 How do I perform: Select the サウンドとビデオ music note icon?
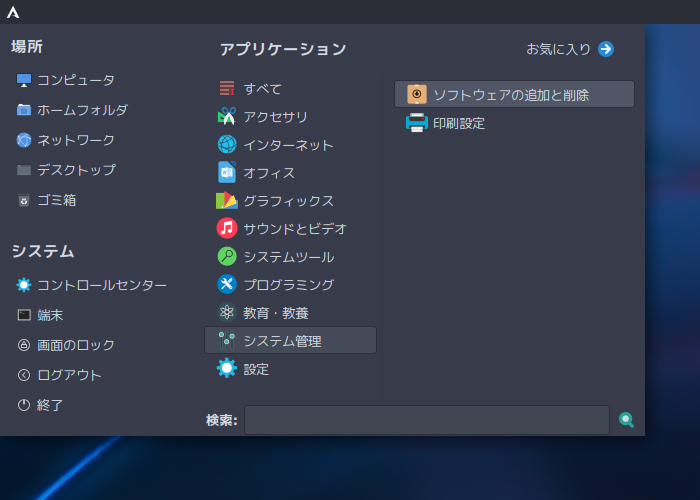pos(227,228)
